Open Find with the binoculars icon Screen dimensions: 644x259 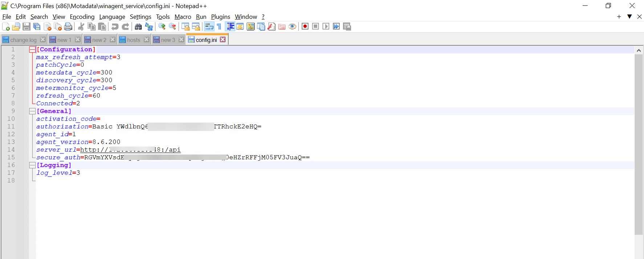coord(138,26)
